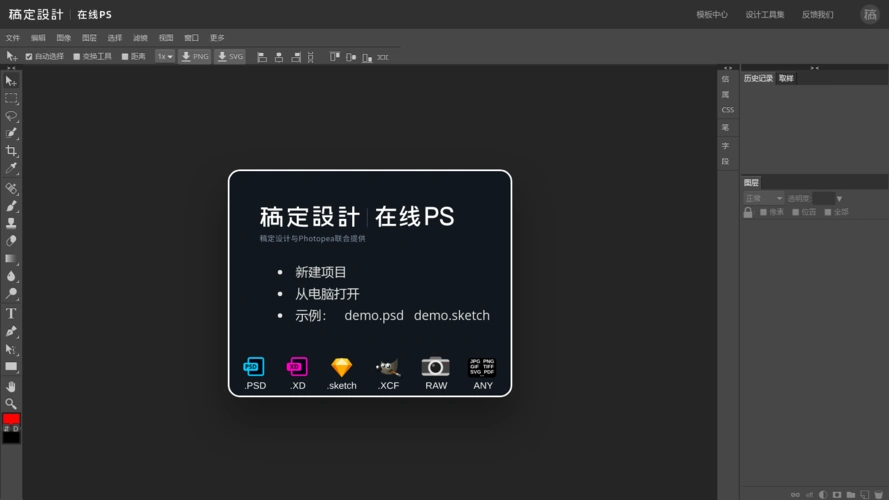Click the black background color swatch

(11, 438)
